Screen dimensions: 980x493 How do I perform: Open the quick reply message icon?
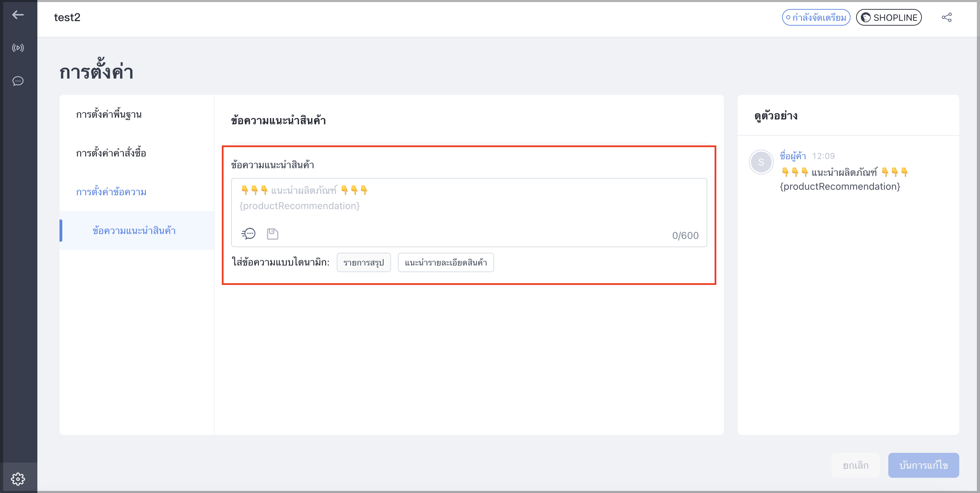[x=248, y=233]
